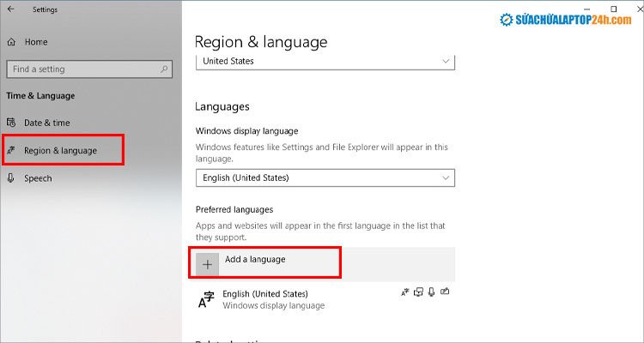Select the English (United States) language entry
The image size is (644, 343).
264,298
